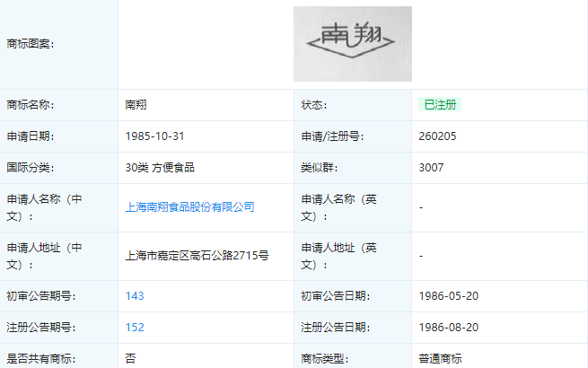Click the 注册公告期号 label
The image size is (588, 368).
click(x=41, y=327)
